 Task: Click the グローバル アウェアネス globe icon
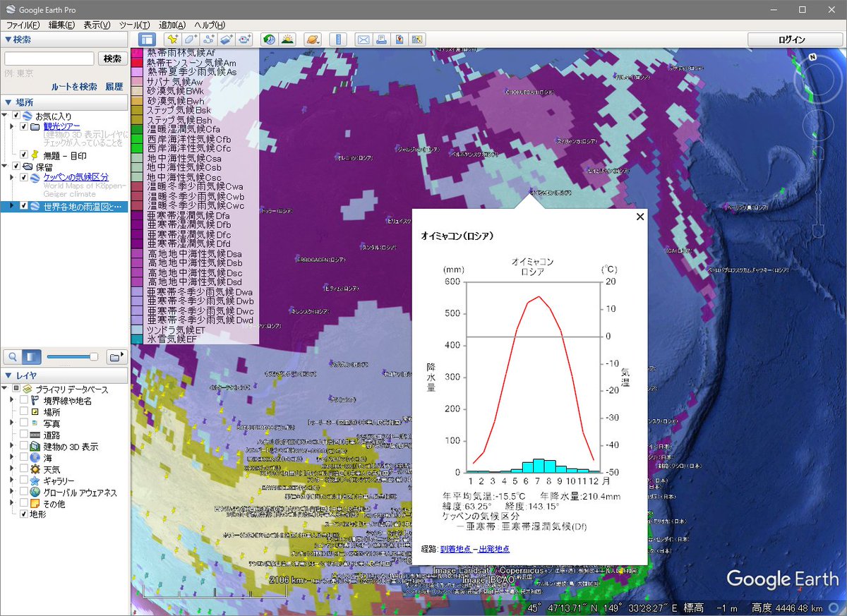(35, 492)
